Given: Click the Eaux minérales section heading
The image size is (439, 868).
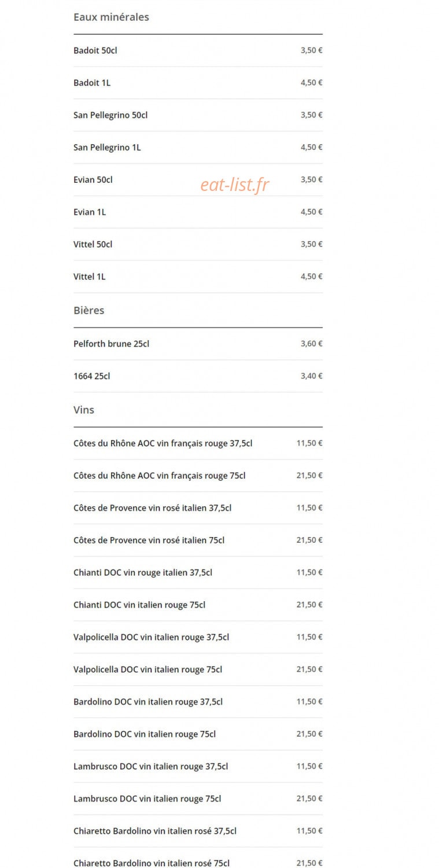Looking at the screenshot, I should 111,17.
